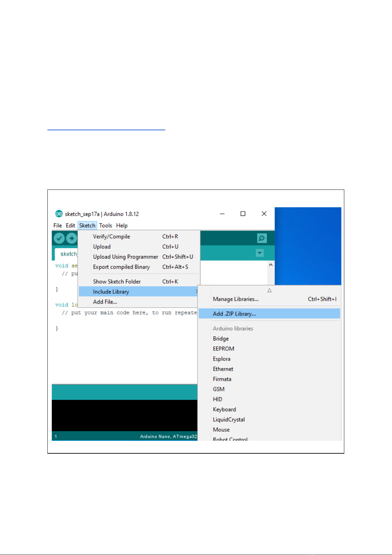Viewport: 392px width, 555px height.
Task: Click the submenu scroll-up triangle arrow
Action: coord(269,290)
